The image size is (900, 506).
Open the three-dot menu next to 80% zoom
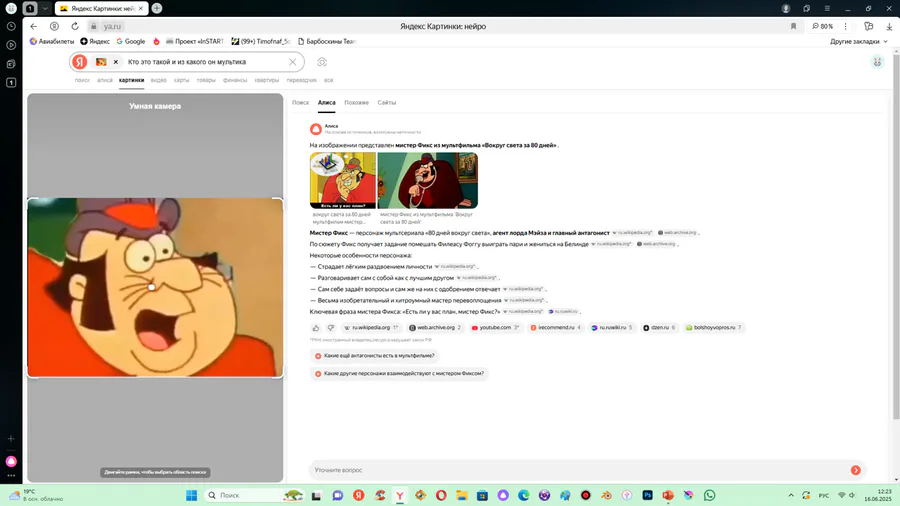845,26
